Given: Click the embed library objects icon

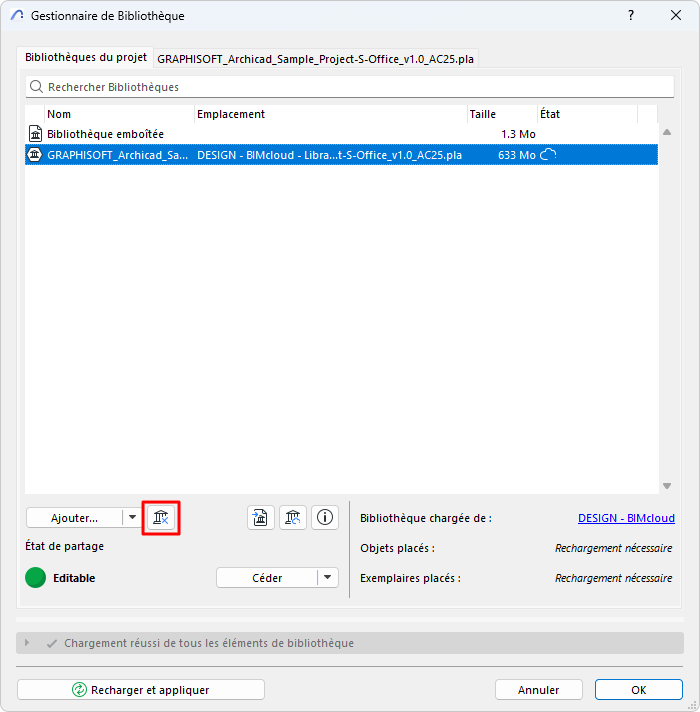Looking at the screenshot, I should (261, 518).
